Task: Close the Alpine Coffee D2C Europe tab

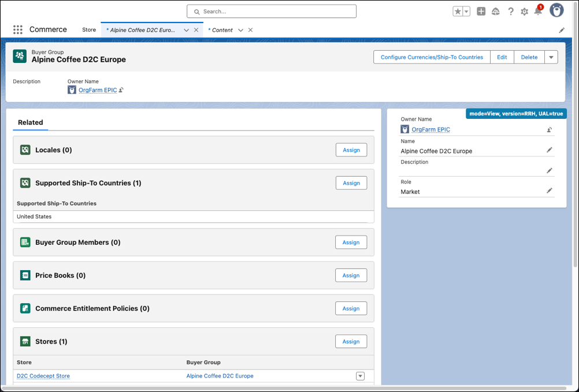Action: tap(196, 30)
